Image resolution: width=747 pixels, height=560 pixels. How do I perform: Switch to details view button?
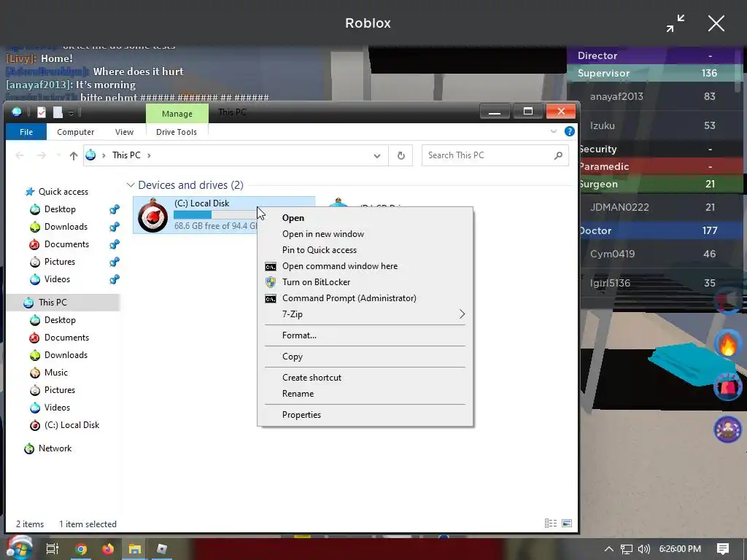551,524
